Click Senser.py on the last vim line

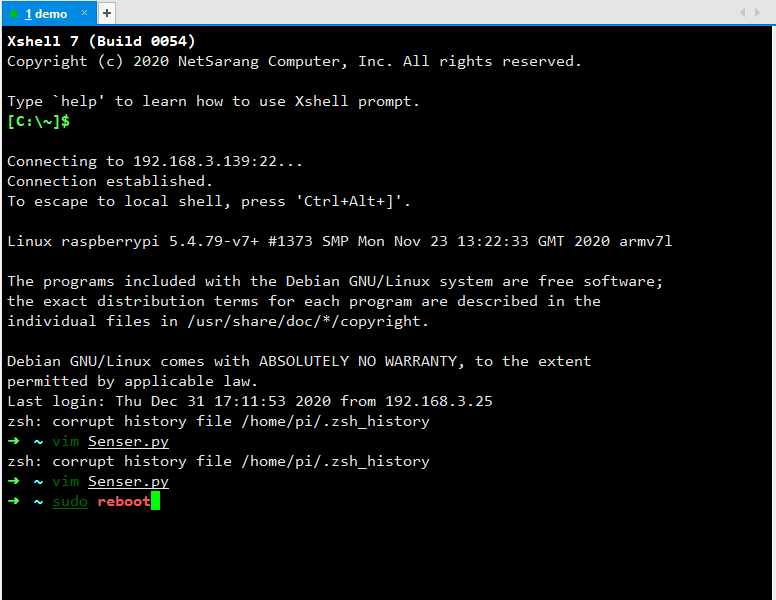tap(128, 481)
